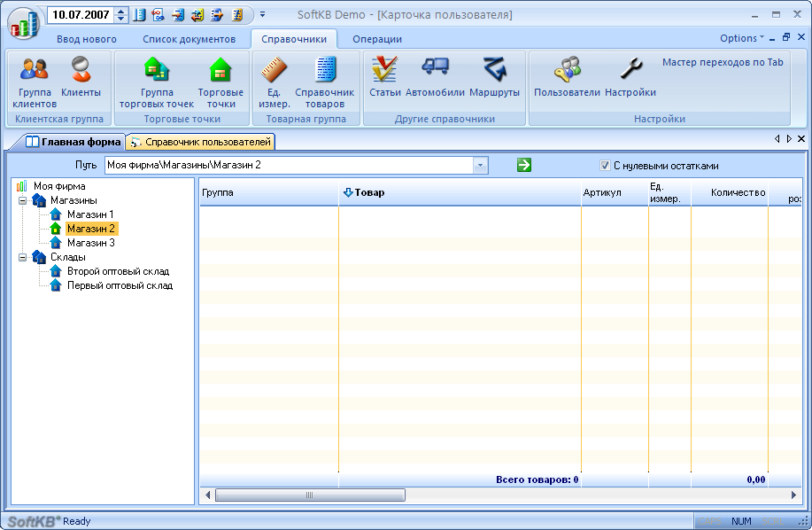Sort by Группа column header
Screen dimensions: 812x530
click(x=269, y=192)
